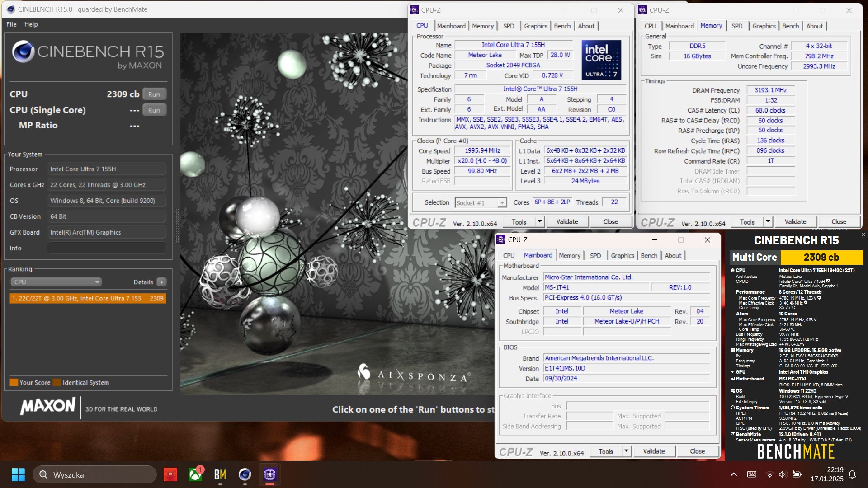This screenshot has width=868, height=488.
Task: Switch to the SPD tab in the Memory window
Action: [x=737, y=26]
